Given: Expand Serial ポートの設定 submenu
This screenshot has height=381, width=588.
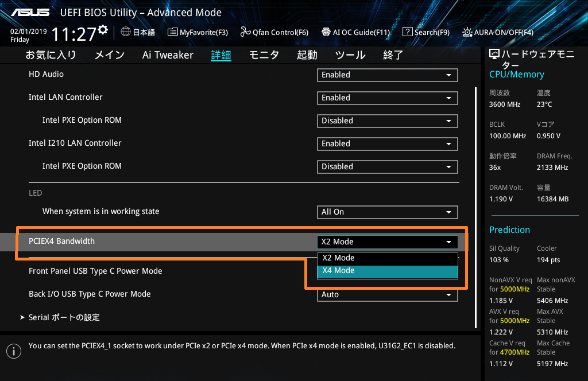Looking at the screenshot, I should [x=60, y=317].
